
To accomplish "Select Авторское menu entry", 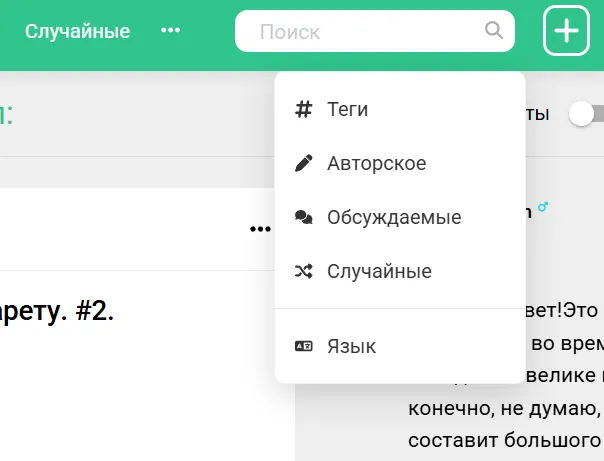I will tap(400, 163).
